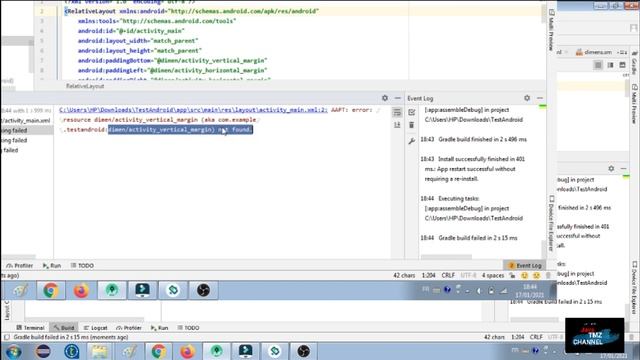The image size is (640, 360).
Task: Select the /activity_main.xml node in the build tree
Action: tap(26, 120)
